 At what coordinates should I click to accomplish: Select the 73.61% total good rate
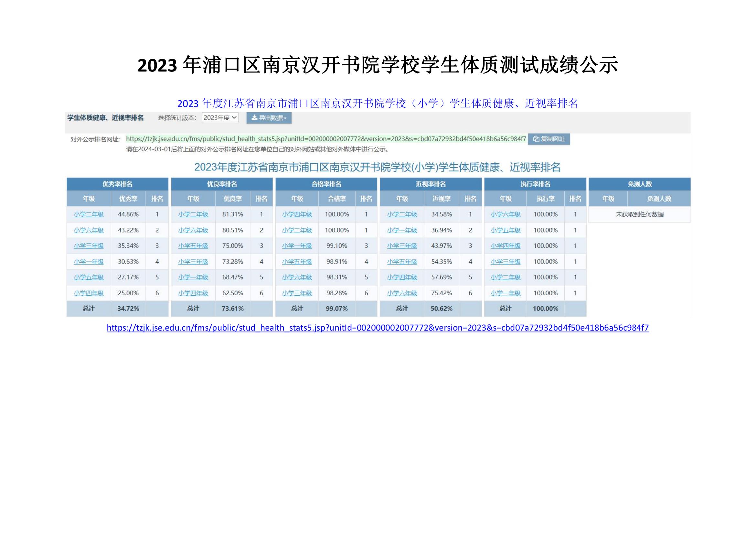click(x=232, y=309)
